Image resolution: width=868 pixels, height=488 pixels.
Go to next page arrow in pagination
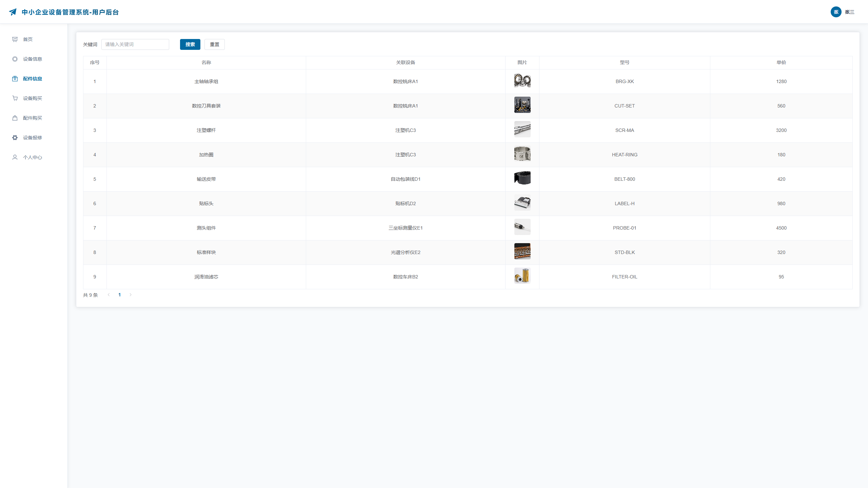tap(131, 295)
